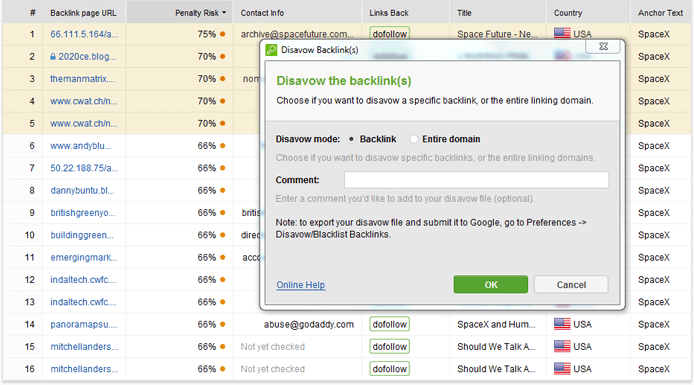This screenshot has height=385, width=694.
Task: Click the Disavow Backlink(s) title icon
Action: (271, 50)
